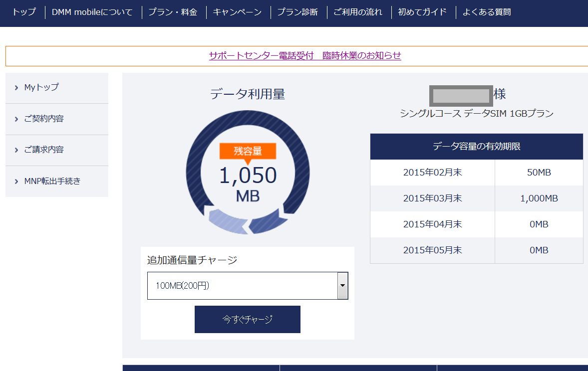Click the 残容量 orange label

tap(248, 151)
